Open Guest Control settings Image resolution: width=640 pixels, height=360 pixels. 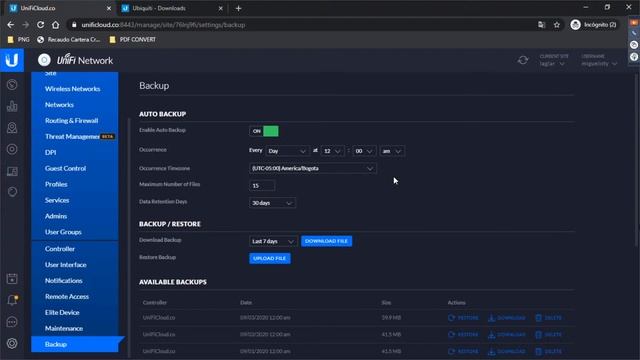coord(65,168)
